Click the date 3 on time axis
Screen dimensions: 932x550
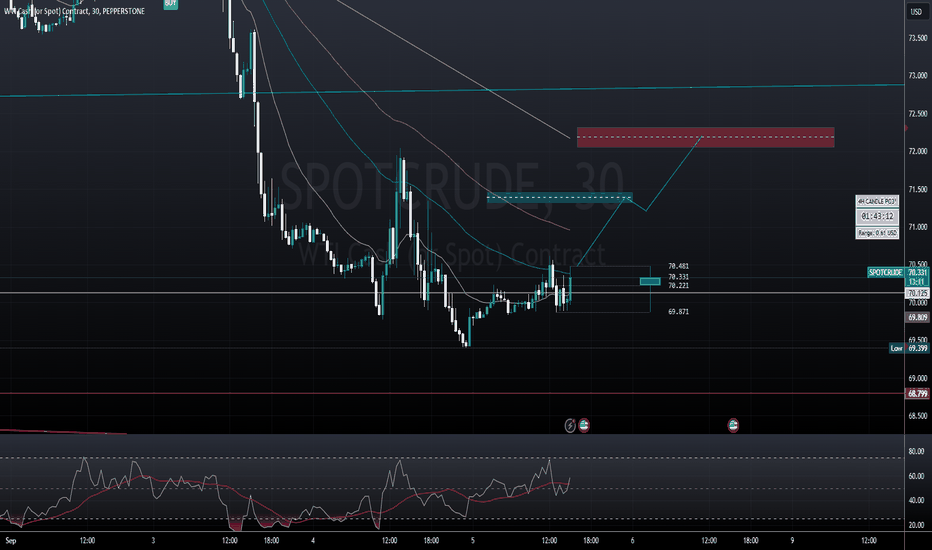point(153,540)
